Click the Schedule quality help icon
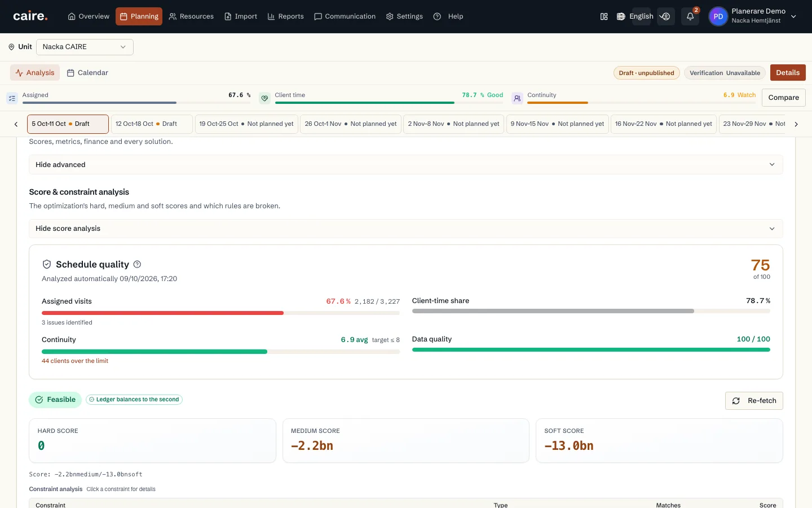This screenshot has width=812, height=508. (x=137, y=264)
